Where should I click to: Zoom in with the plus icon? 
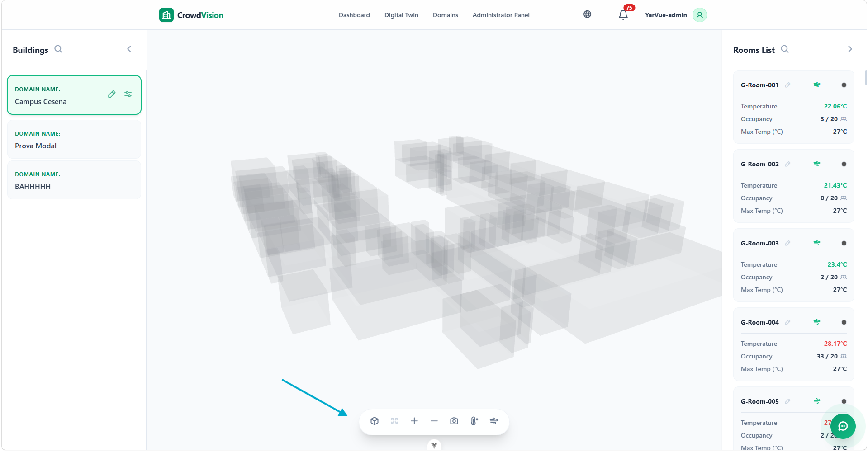[x=414, y=421]
